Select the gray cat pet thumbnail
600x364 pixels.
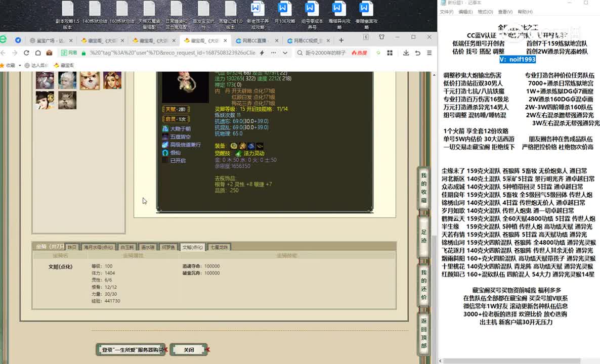point(67,100)
